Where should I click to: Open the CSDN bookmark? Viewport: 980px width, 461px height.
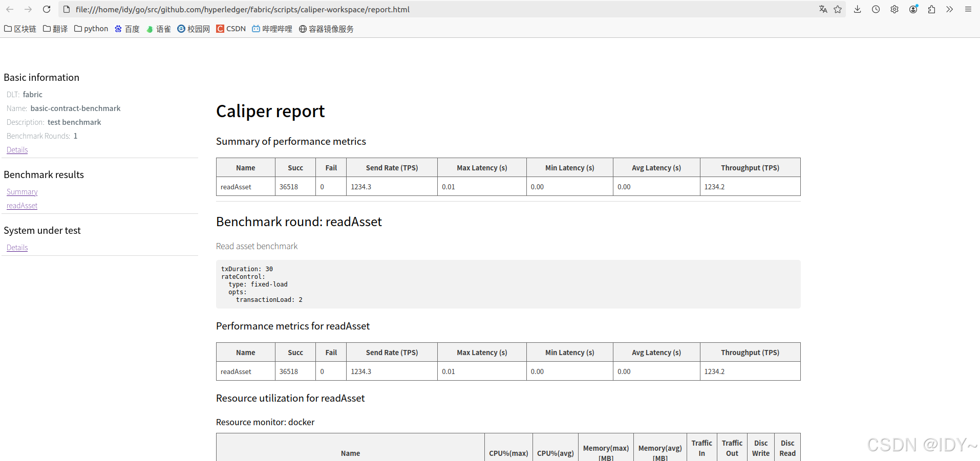(231, 29)
